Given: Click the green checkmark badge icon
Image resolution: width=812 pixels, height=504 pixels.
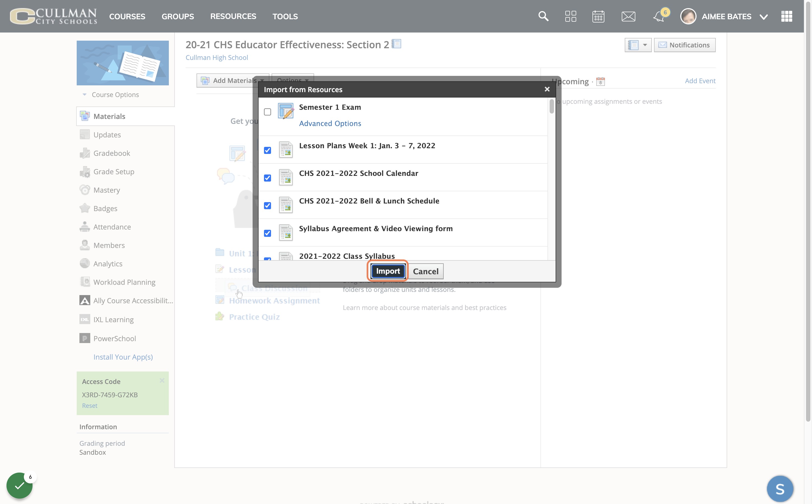Looking at the screenshot, I should point(19,485).
